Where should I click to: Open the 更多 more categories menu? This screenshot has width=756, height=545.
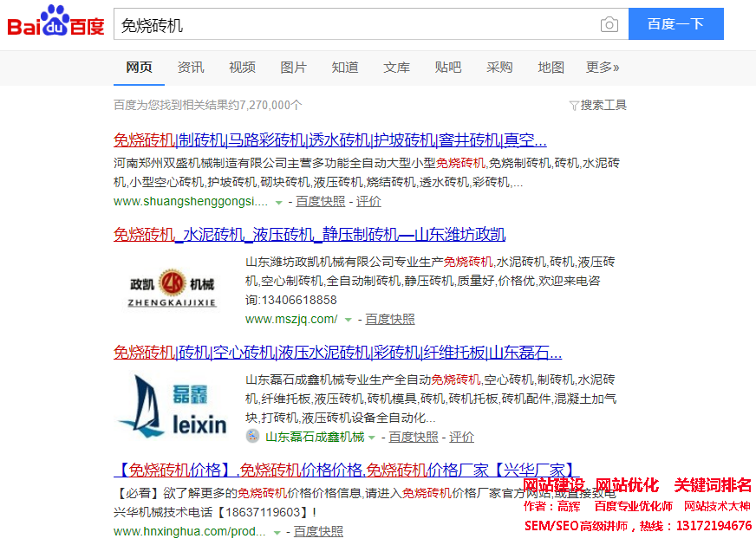tap(603, 68)
